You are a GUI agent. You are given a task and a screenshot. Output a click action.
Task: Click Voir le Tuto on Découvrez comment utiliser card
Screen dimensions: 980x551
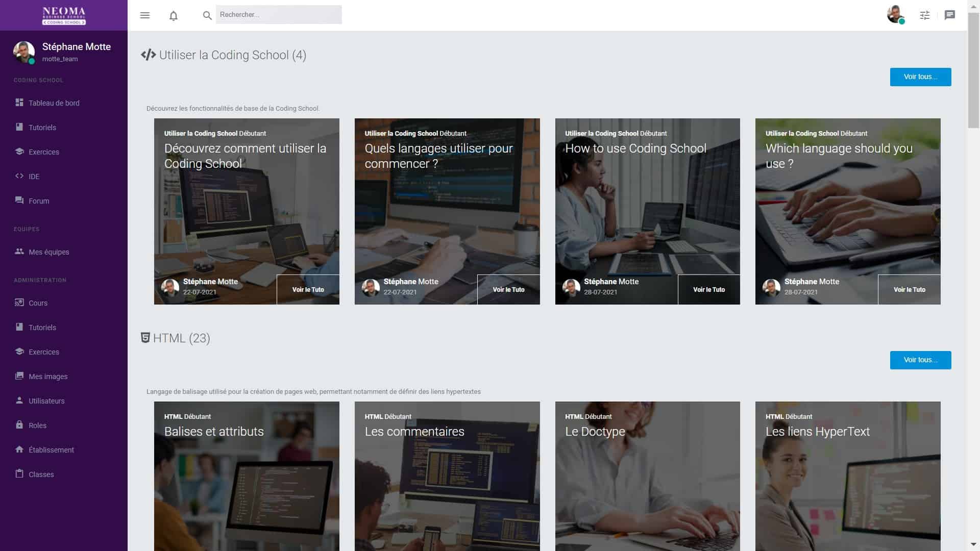pyautogui.click(x=308, y=289)
